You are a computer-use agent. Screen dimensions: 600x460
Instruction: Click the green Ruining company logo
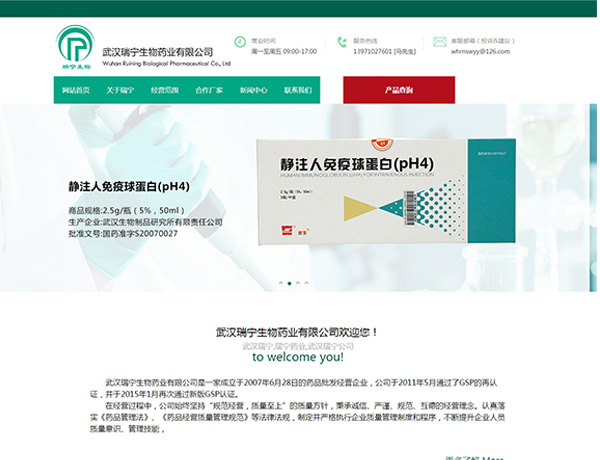coord(75,47)
